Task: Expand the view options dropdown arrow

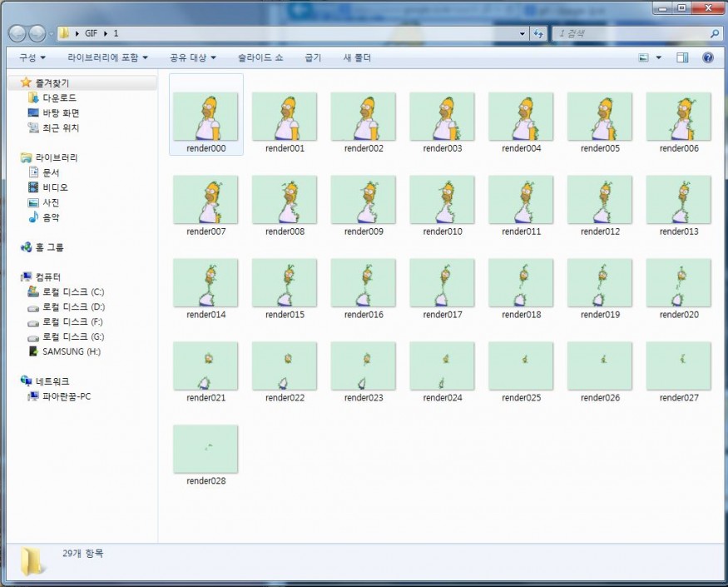Action: tap(658, 57)
